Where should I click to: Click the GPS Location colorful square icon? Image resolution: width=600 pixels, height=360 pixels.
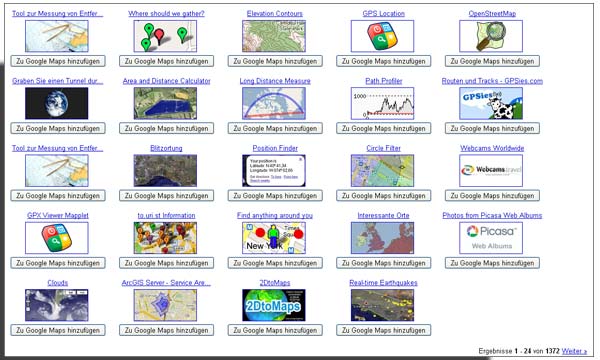(382, 36)
